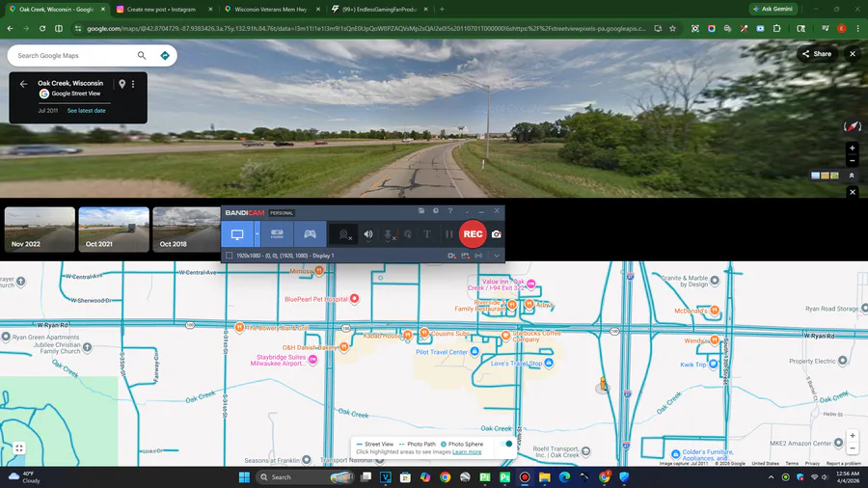Click the orange Pegman on map
Screen dimensions: 868x488
[603, 384]
